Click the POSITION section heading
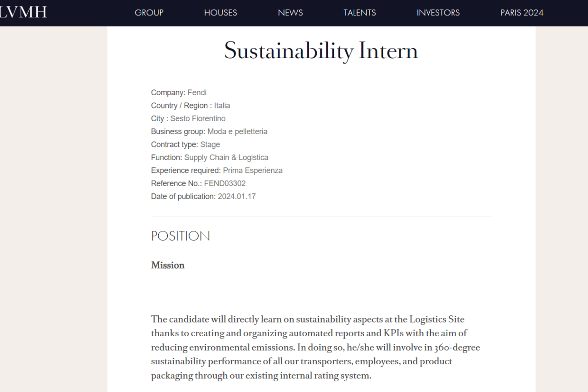This screenshot has height=392, width=588. 180,236
